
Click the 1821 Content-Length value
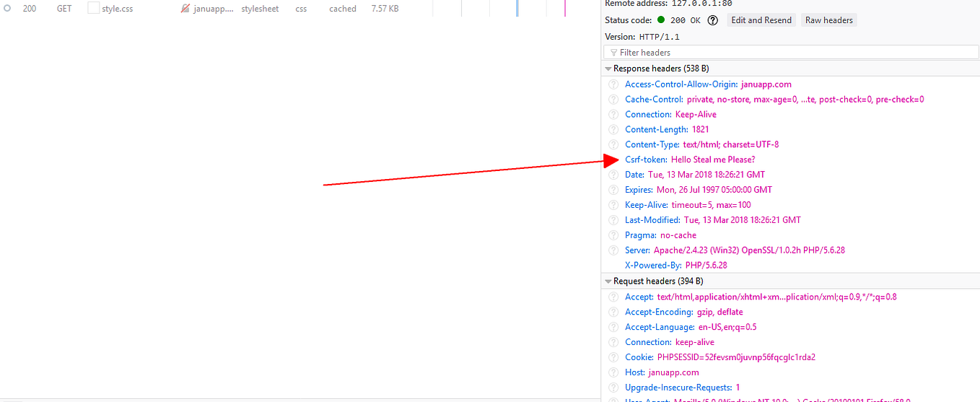(x=701, y=130)
